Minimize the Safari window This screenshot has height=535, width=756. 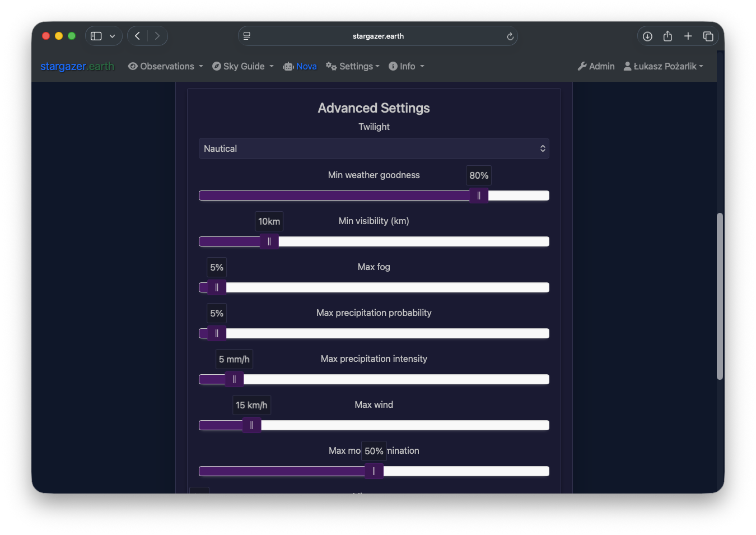pyautogui.click(x=59, y=36)
